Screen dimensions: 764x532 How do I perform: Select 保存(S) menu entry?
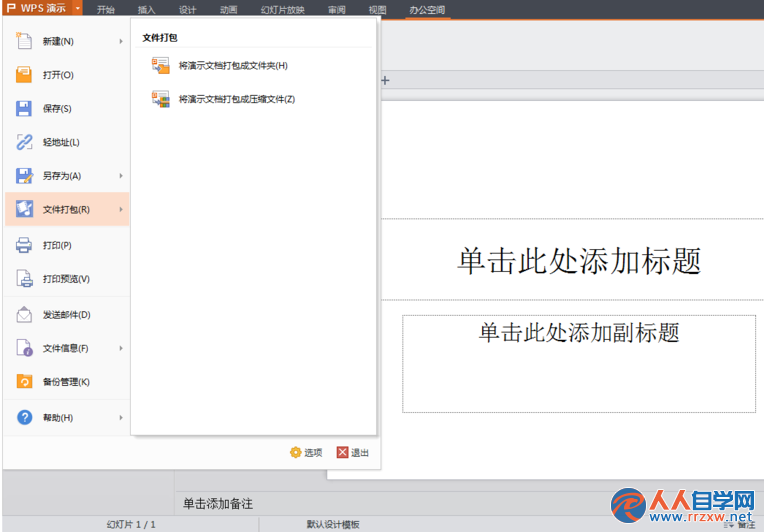point(67,109)
